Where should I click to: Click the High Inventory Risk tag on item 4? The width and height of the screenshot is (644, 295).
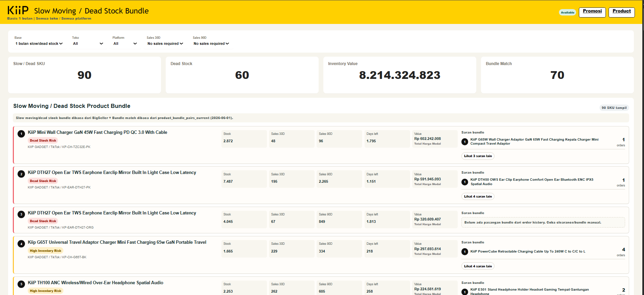46,251
